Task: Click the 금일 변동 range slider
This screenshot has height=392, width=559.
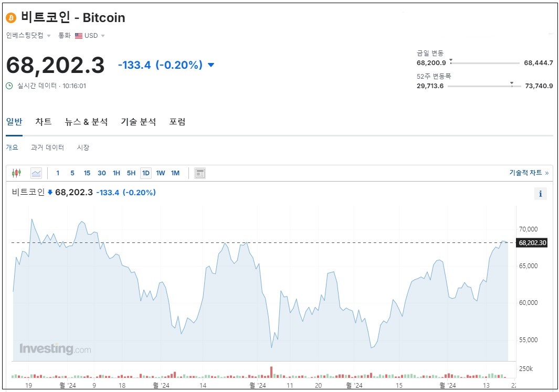Action: point(485,63)
